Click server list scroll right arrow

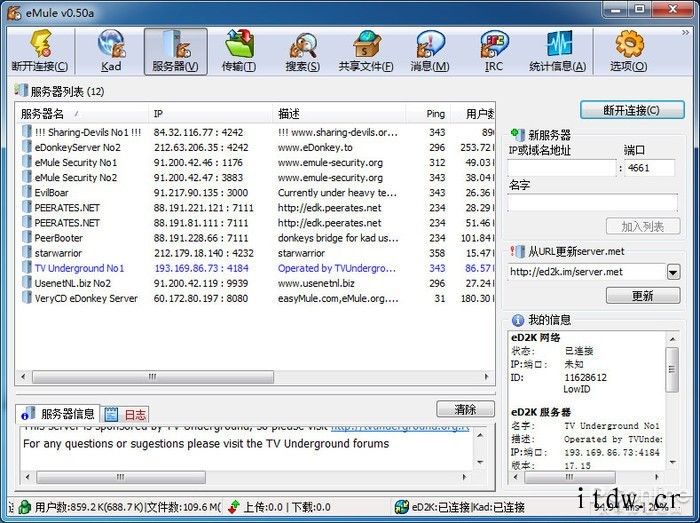coord(486,377)
